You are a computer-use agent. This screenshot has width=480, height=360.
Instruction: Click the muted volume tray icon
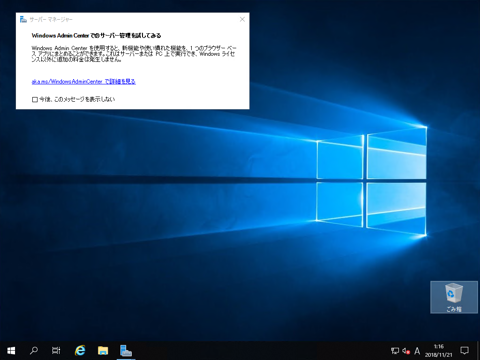(x=406, y=351)
